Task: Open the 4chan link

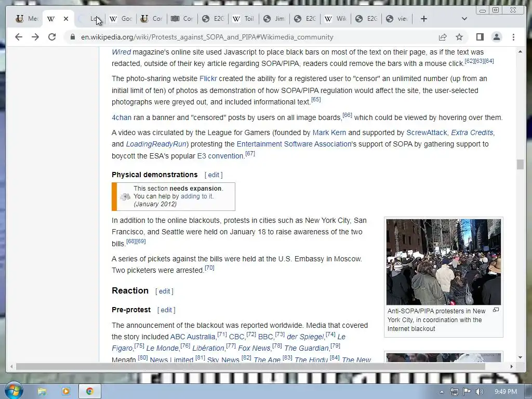Action: point(122,117)
